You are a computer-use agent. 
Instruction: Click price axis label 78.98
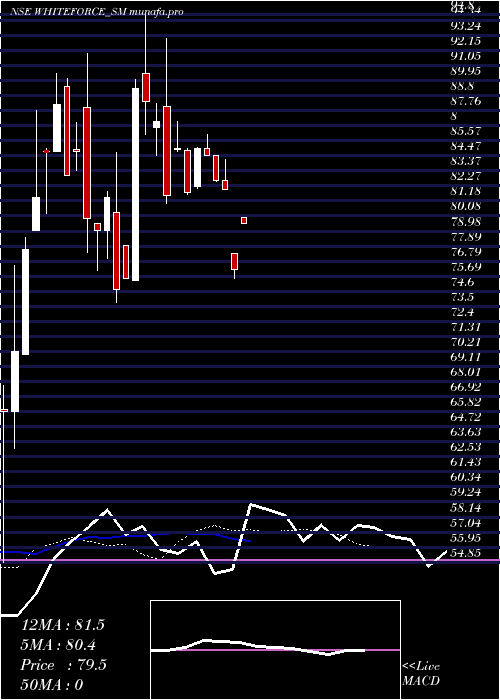(x=465, y=221)
